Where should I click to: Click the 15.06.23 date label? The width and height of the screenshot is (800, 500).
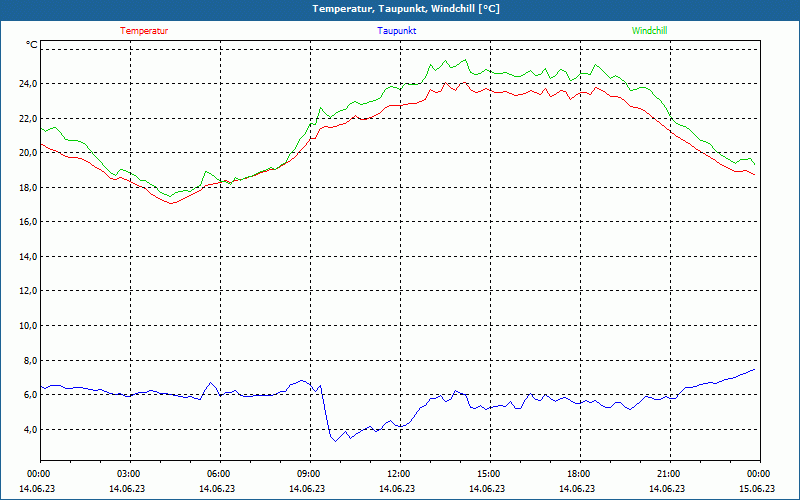coord(757,488)
